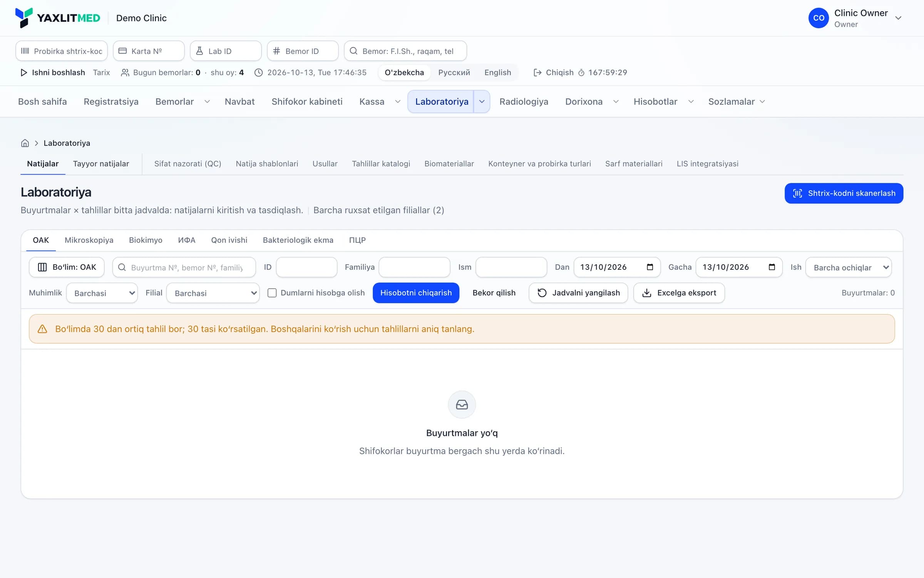This screenshot has height=578, width=924.
Task: Open the Gacha date calendar icon
Action: pos(772,267)
